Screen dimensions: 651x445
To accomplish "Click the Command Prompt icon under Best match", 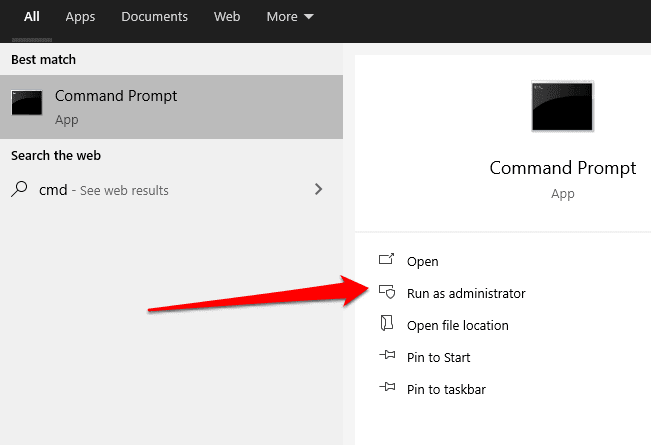I will click(27, 103).
